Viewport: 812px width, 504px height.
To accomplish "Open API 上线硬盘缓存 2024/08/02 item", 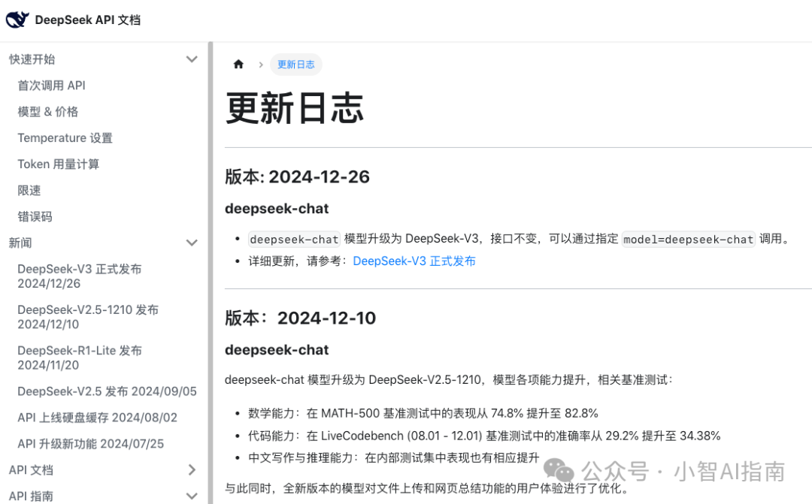I will (x=97, y=418).
